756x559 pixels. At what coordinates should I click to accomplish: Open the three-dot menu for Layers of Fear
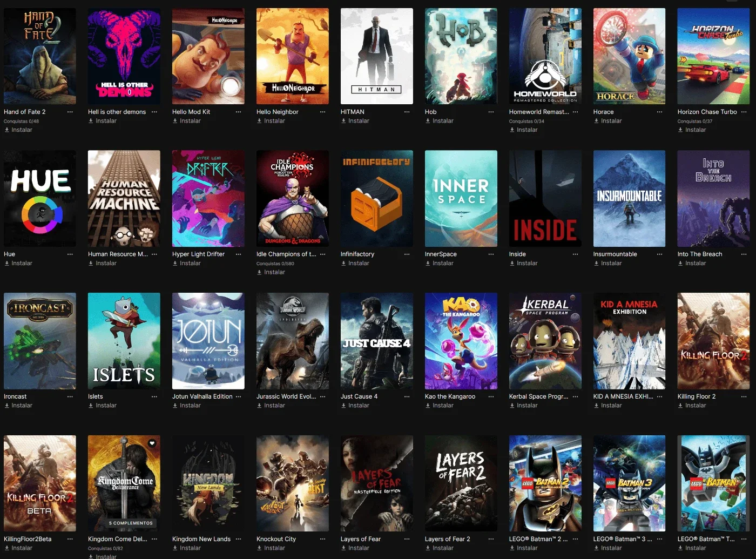407,539
